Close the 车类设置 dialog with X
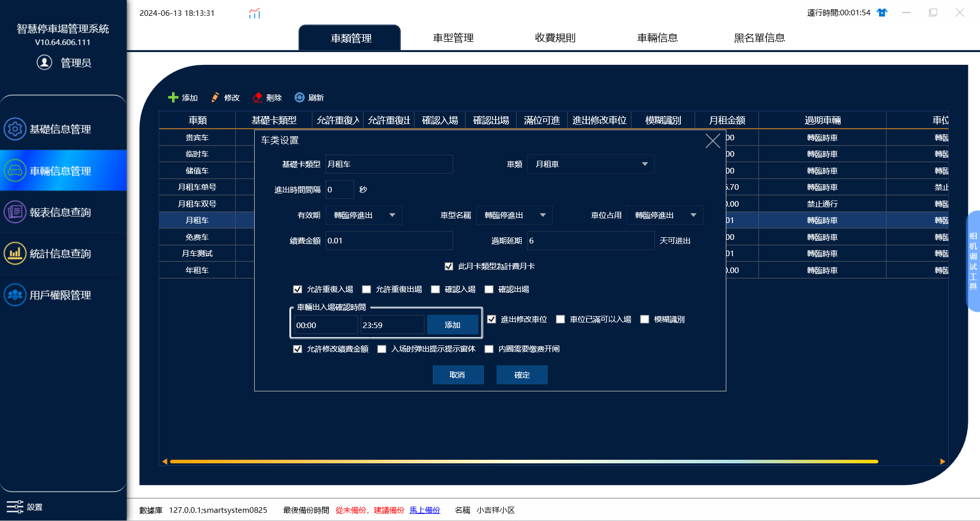980x521 pixels. tap(713, 141)
